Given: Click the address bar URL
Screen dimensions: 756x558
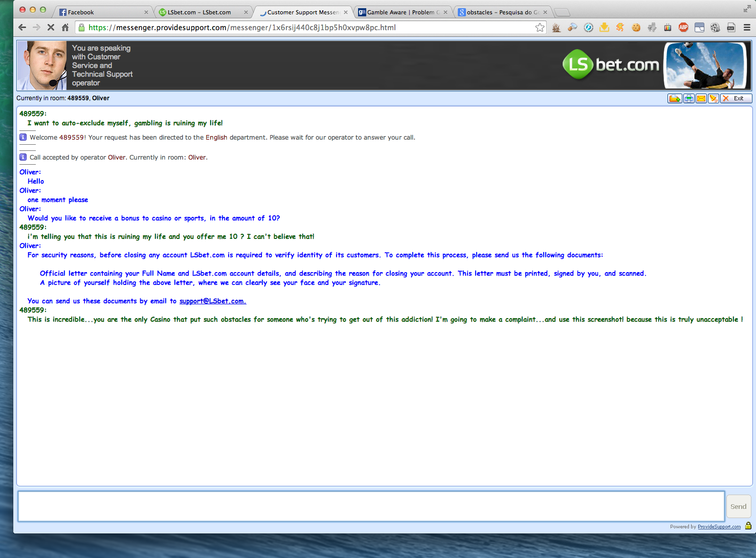Looking at the screenshot, I should click(242, 28).
